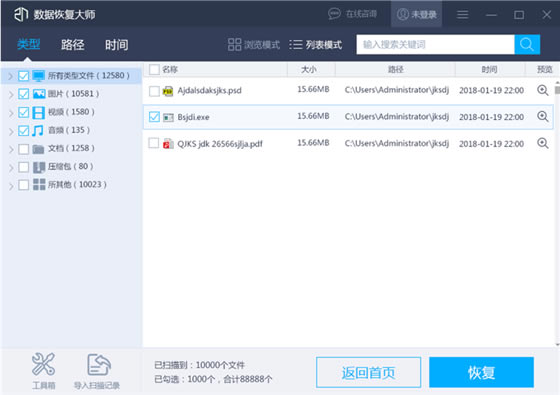Uncheck the Bsjdi.exe file checkbox

[154, 117]
